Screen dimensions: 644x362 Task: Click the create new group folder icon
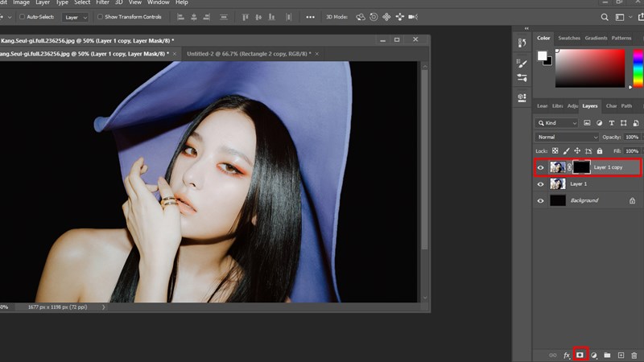[607, 355]
